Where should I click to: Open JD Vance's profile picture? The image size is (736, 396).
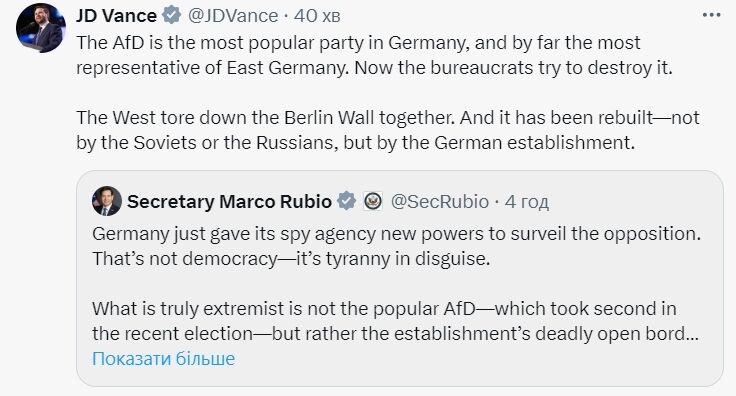[40, 28]
